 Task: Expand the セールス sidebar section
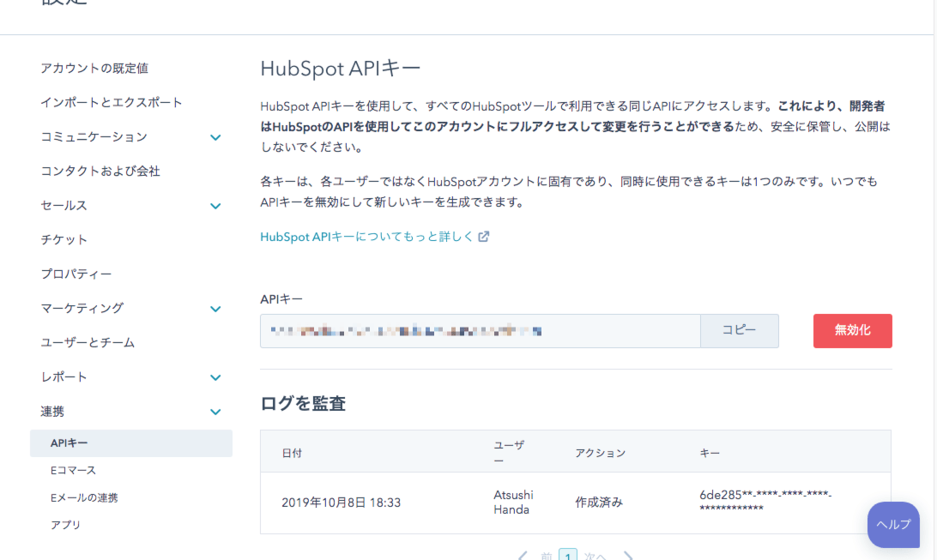[x=215, y=206]
